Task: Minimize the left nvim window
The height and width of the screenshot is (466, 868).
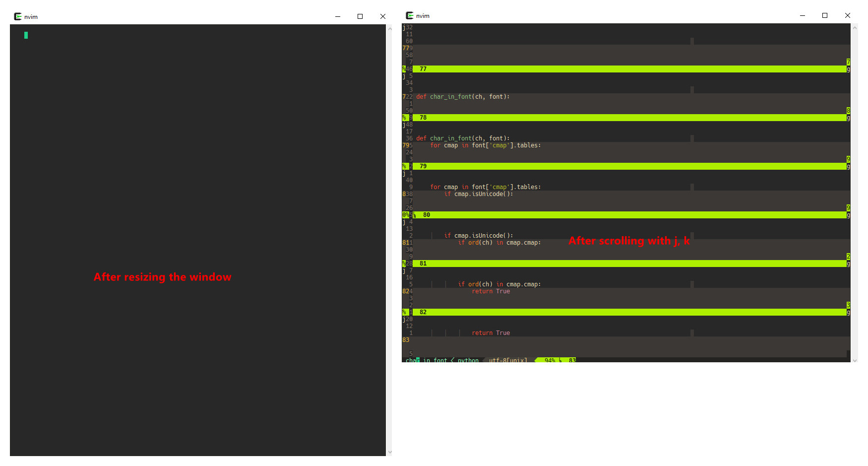Action: point(338,16)
